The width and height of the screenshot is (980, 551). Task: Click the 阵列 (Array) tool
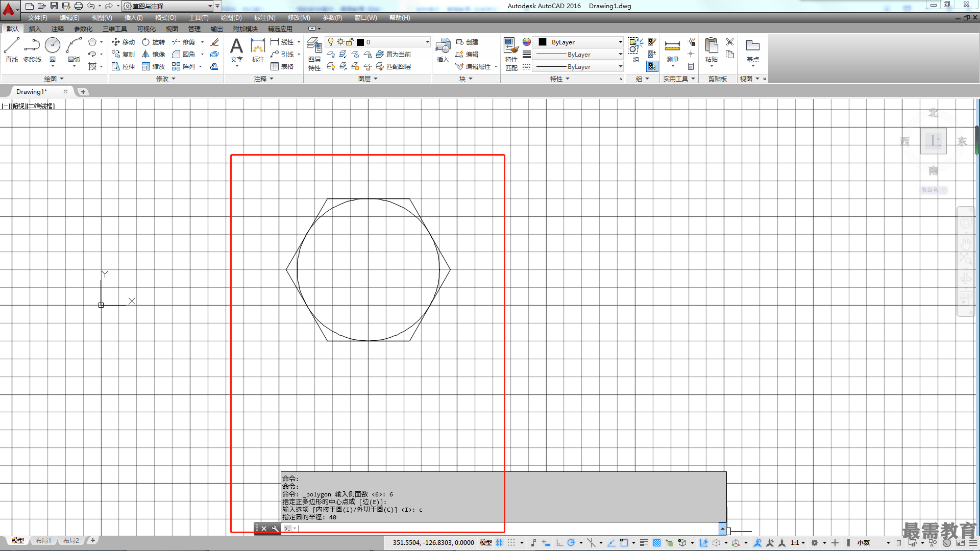pos(184,66)
